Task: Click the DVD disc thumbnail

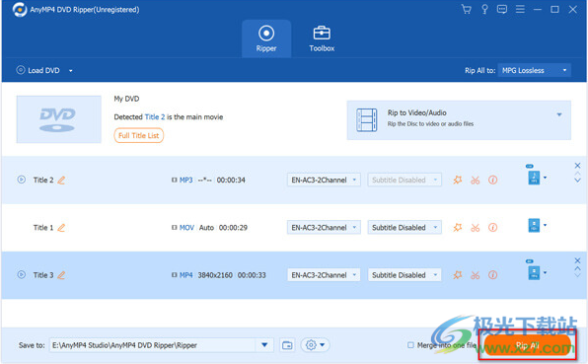Action: tap(59, 119)
